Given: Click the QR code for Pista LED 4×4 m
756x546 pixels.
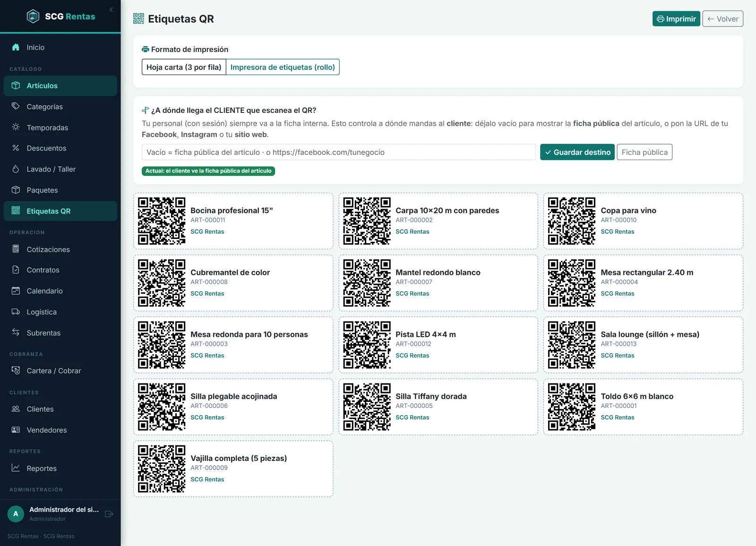Looking at the screenshot, I should pos(367,345).
